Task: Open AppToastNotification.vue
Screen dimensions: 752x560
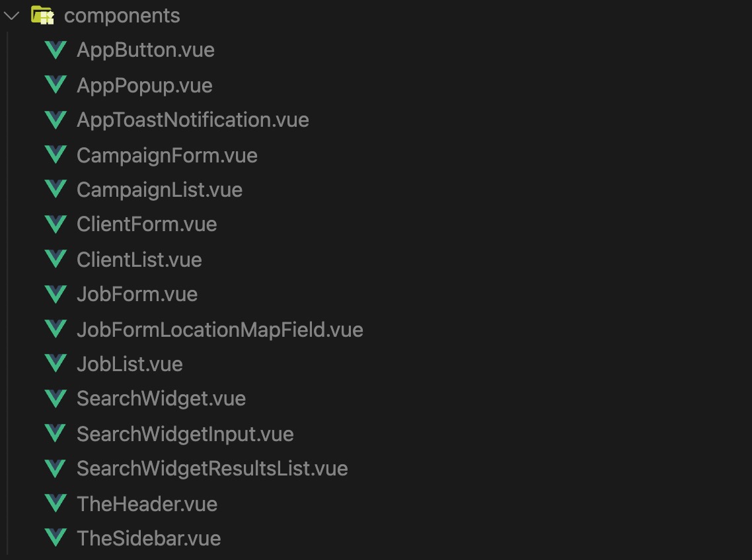Action: click(x=193, y=120)
